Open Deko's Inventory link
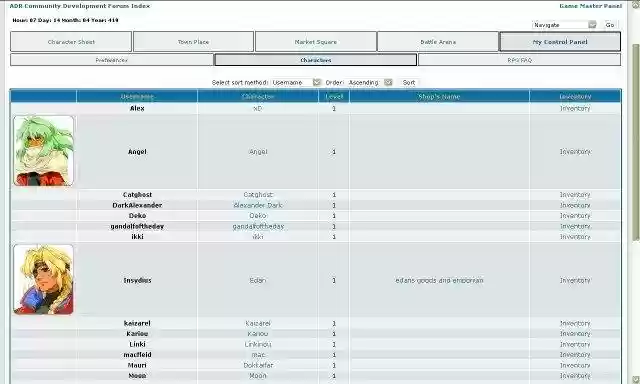Screen dimensions: 640x384 click(575, 216)
